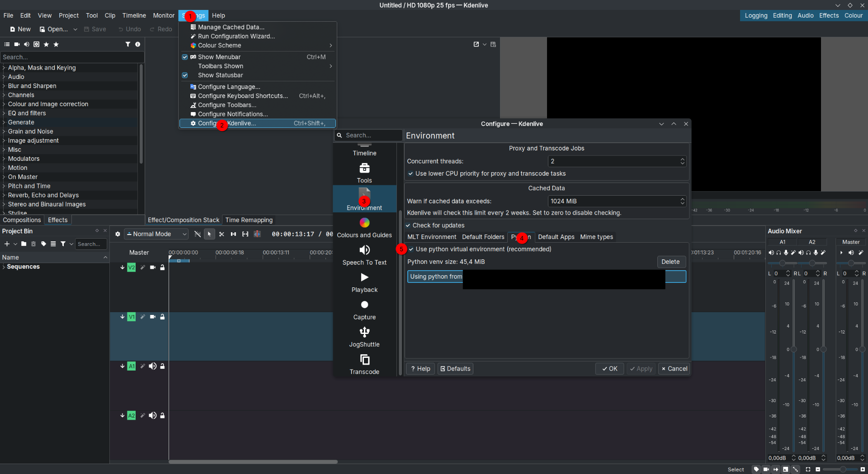Image resolution: width=868 pixels, height=474 pixels.
Task: Mute timeline track A1 speaker toggle
Action: tap(153, 366)
